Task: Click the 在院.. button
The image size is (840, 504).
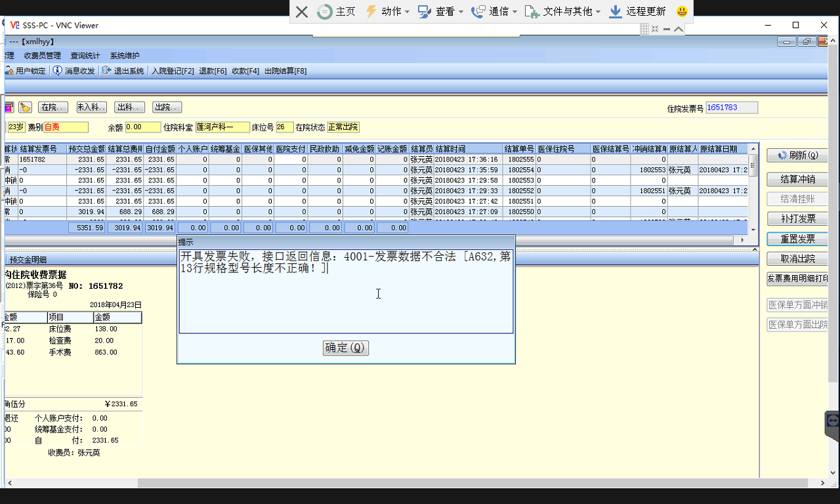Action: pos(54,107)
